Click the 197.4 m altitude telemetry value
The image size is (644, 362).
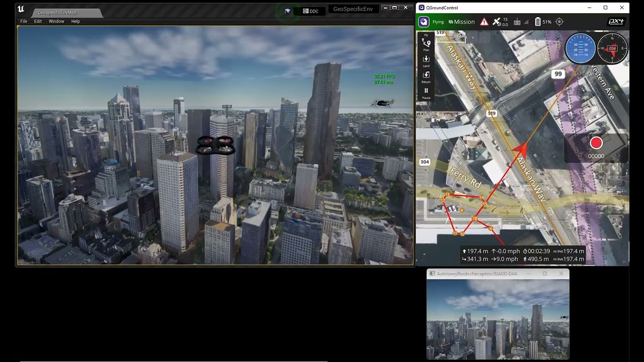tap(474, 251)
